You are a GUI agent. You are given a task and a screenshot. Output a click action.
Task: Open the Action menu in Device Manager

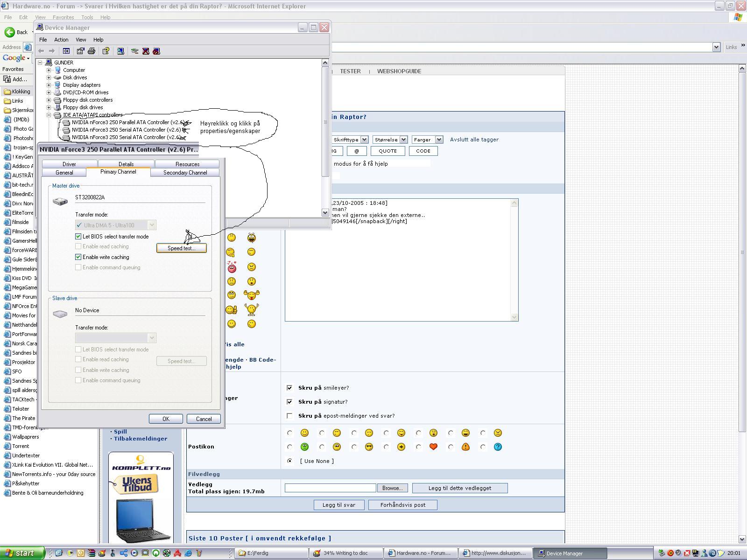coord(61,40)
